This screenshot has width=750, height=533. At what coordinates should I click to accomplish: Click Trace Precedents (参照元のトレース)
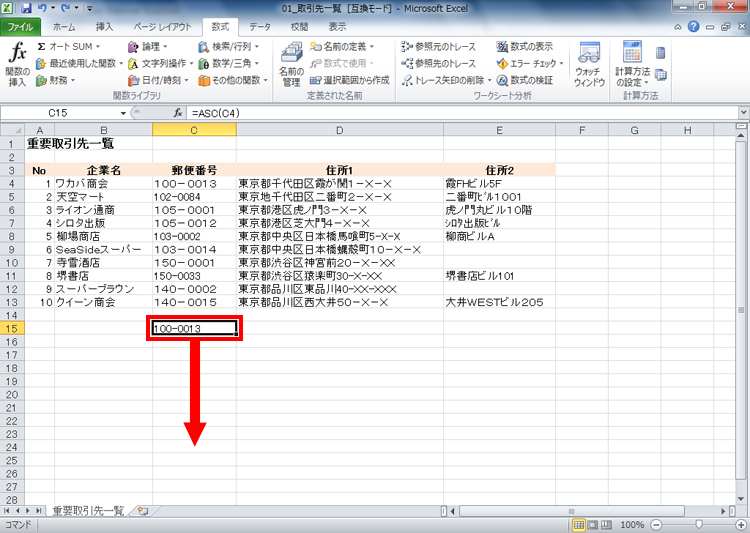(439, 46)
